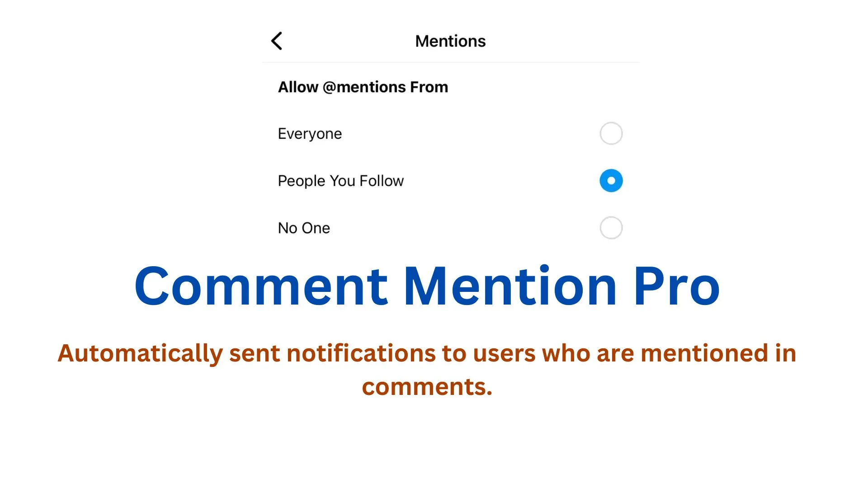Click the word Automatically in orange text
The image size is (868, 488).
[x=140, y=353]
